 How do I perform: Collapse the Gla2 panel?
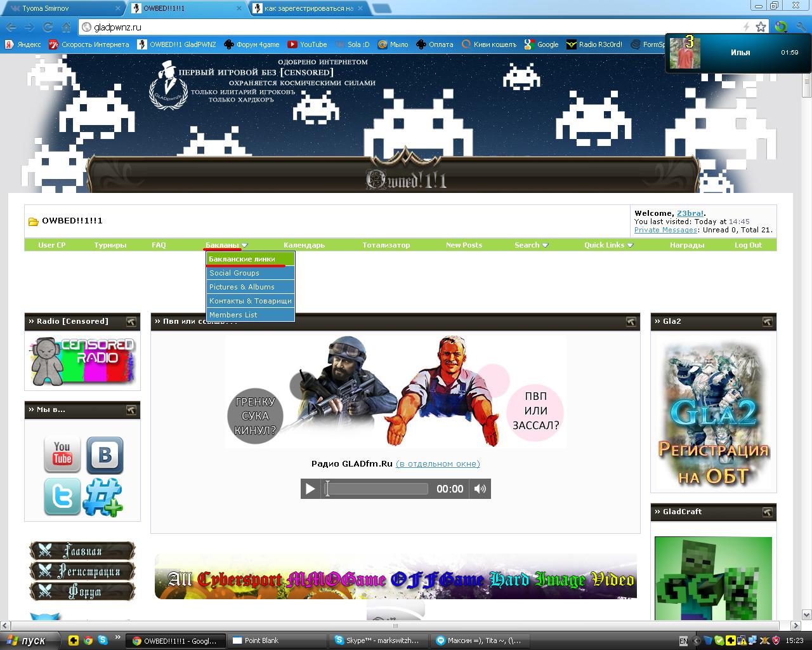pos(767,322)
